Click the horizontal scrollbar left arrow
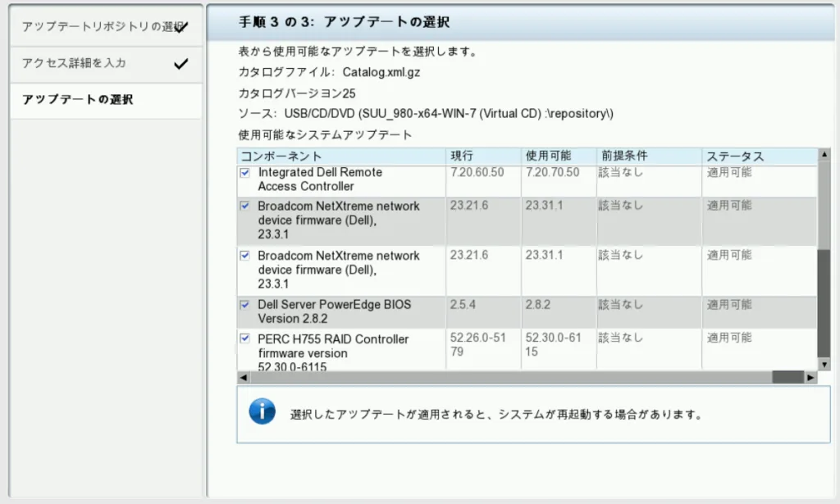Viewport: 840px width, 504px height. point(243,378)
